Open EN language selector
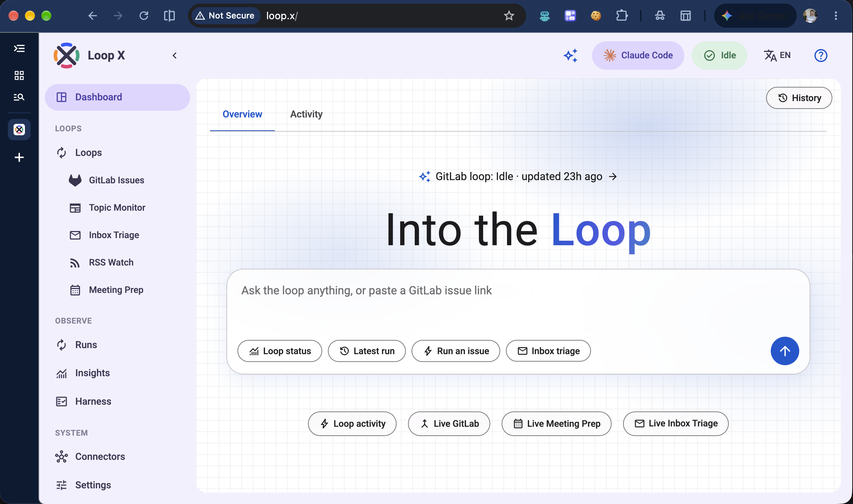Screen dimensions: 853x504 tap(777, 56)
